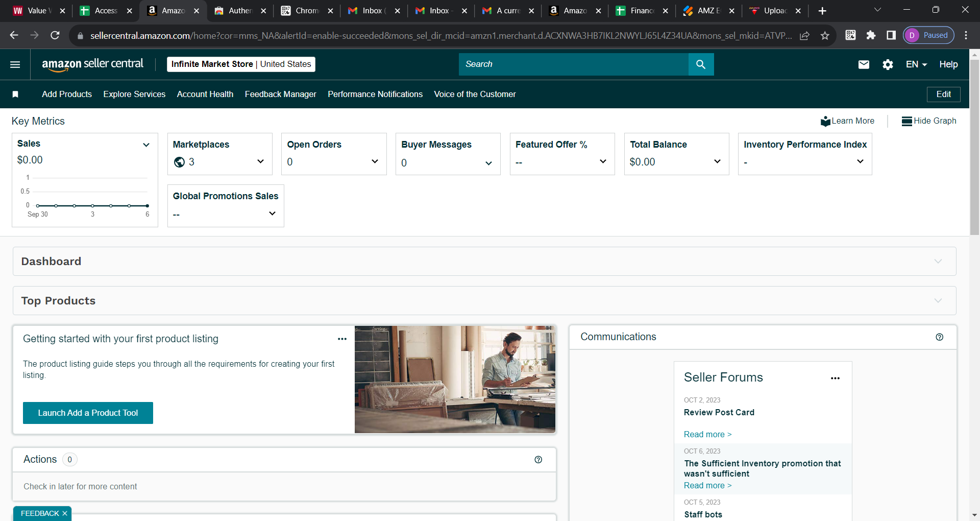The height and width of the screenshot is (521, 980).
Task: Expand the Buyer Messages dropdown
Action: (x=488, y=163)
